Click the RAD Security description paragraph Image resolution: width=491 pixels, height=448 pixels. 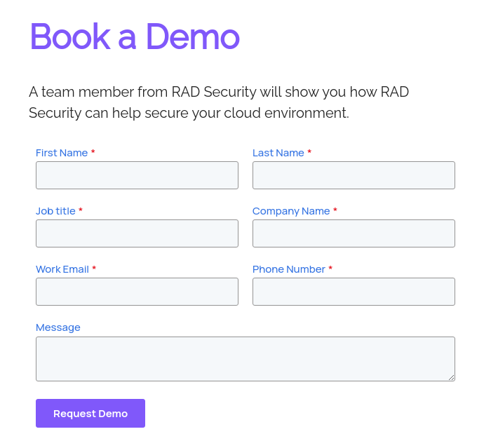point(219,102)
